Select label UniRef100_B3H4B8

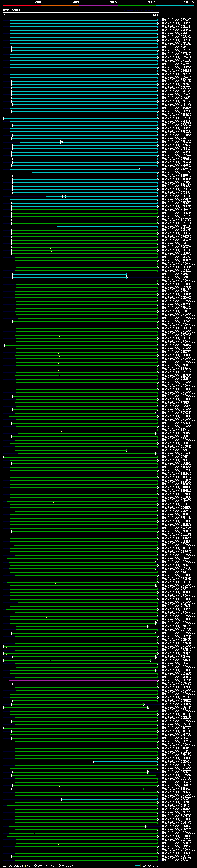pos(177,196)
